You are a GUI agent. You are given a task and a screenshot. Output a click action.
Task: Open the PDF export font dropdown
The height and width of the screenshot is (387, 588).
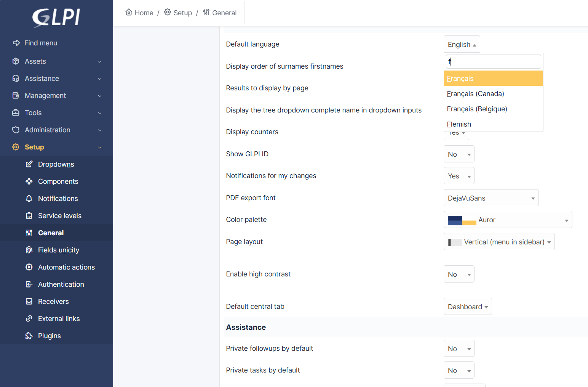(x=491, y=198)
